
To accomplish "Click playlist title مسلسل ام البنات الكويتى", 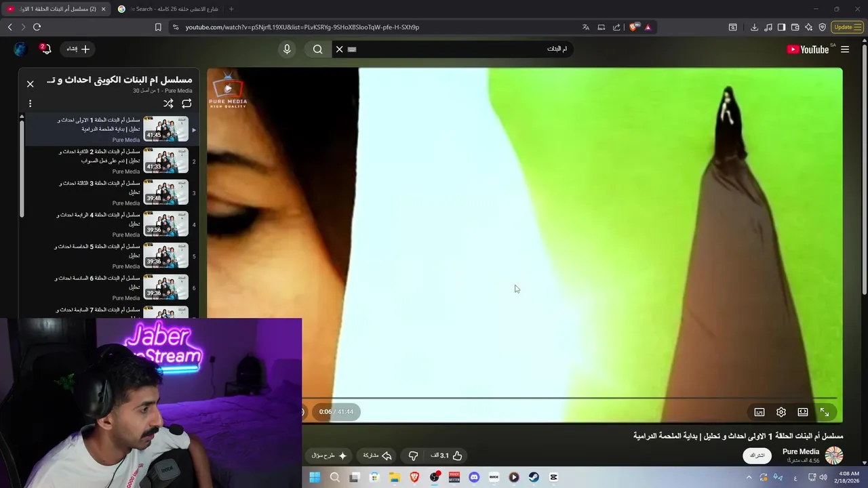I will 119,80.
